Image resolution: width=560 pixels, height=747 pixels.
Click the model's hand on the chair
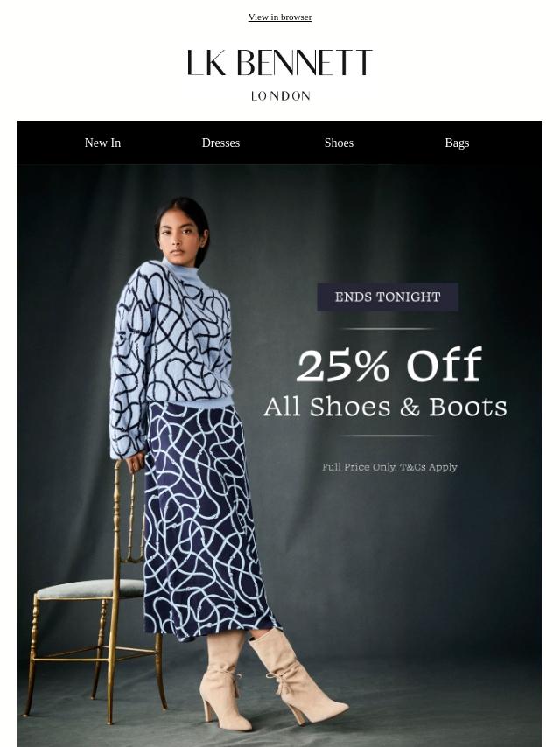click(136, 461)
